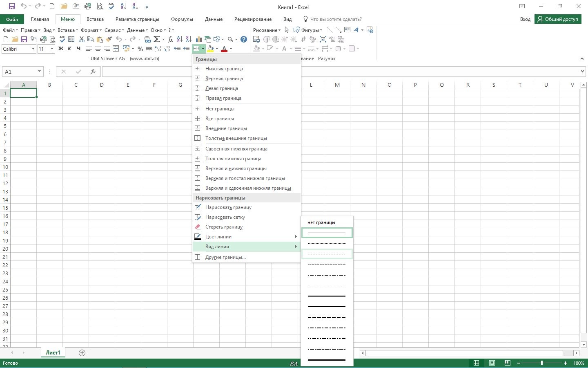588x368 pixels.
Task: Expand the font size 11 dropdown
Action: click(x=52, y=49)
